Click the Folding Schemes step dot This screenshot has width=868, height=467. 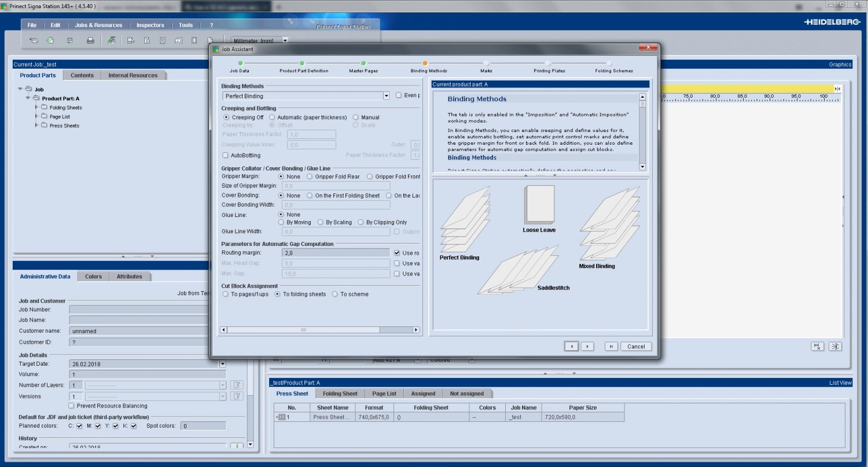609,63
